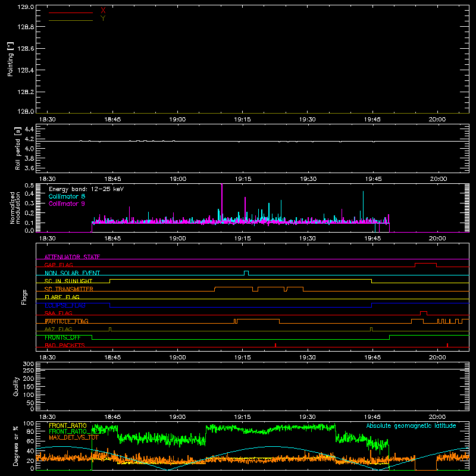Click the 4.4 tick on Roll period axis
The width and height of the screenshot is (476, 476).
coord(29,129)
